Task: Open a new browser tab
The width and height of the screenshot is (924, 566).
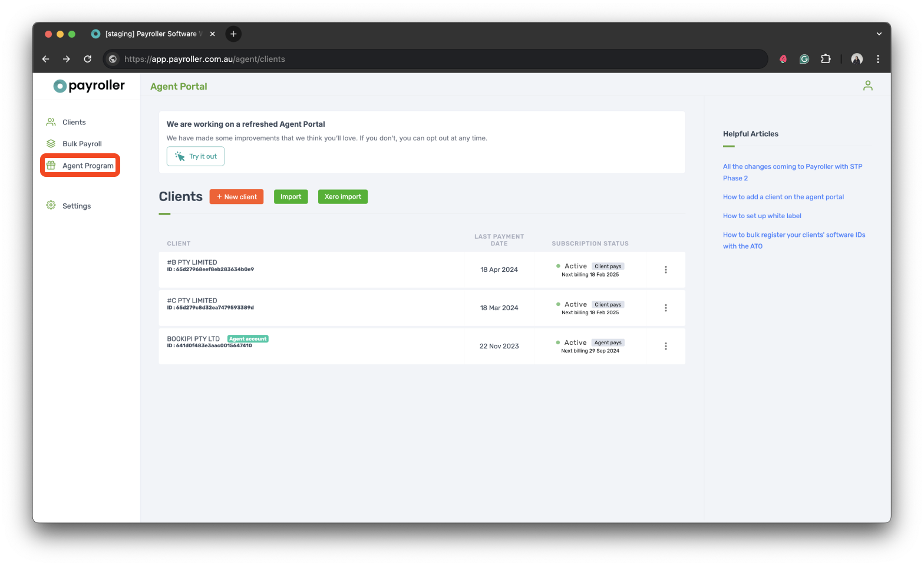Action: [x=233, y=34]
